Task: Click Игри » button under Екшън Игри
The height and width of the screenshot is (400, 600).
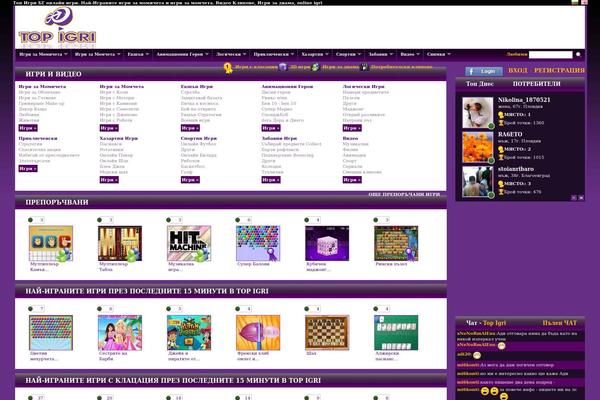Action: click(190, 128)
